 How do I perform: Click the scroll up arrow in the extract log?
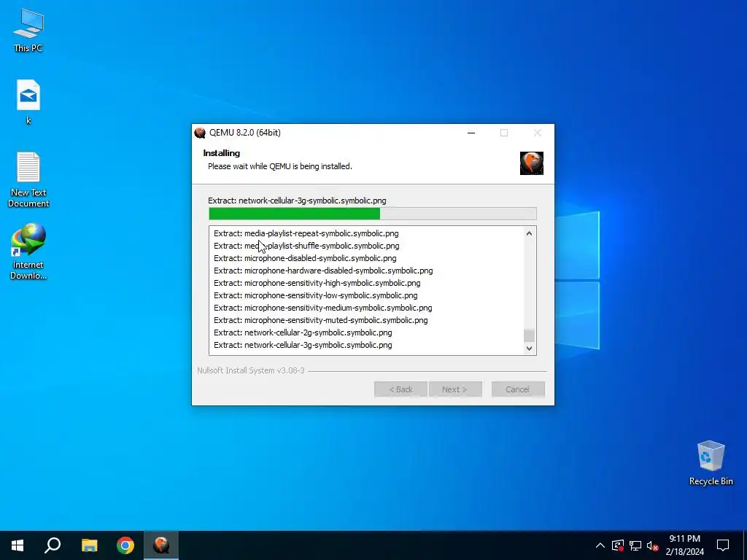[x=529, y=233]
